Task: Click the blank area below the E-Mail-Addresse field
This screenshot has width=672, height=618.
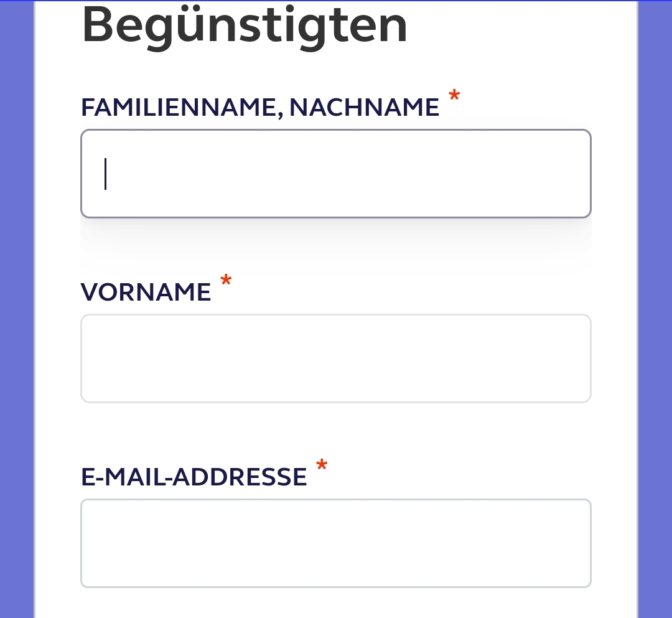Action: coord(336,602)
